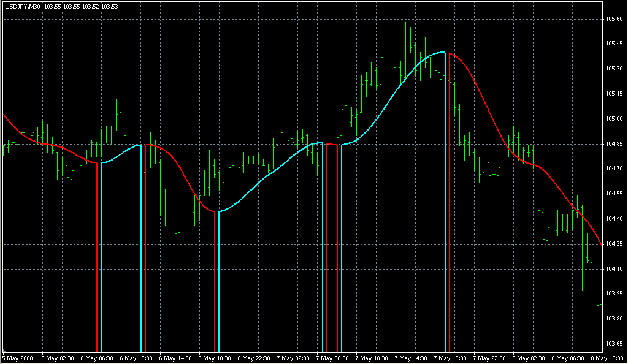The image size is (628, 364).
Task: Click the 7 May 14:30 time label
Action: click(412, 358)
